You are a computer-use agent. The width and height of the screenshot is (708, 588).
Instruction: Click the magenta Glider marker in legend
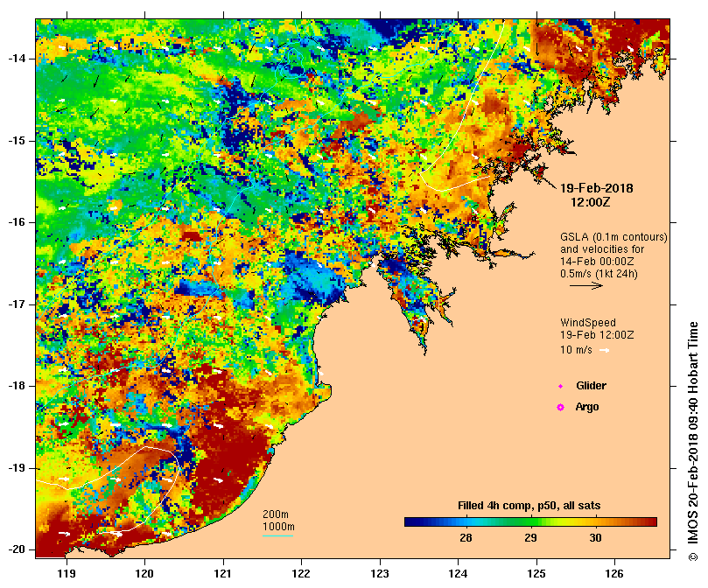click(560, 386)
